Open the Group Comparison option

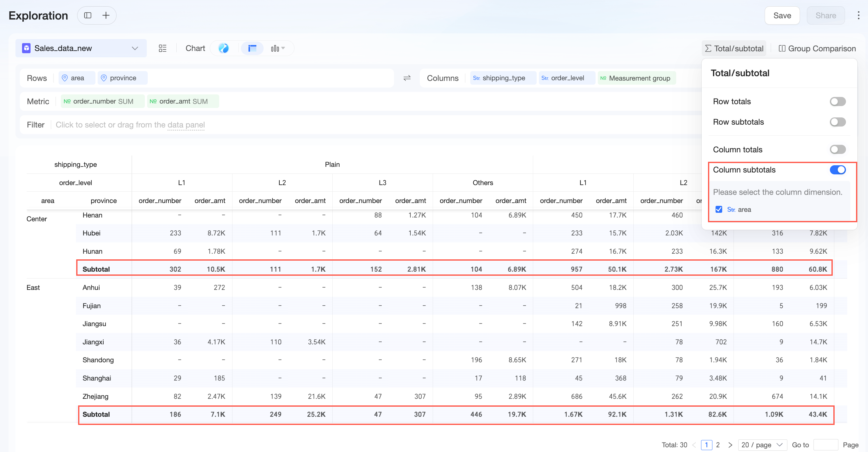(817, 48)
